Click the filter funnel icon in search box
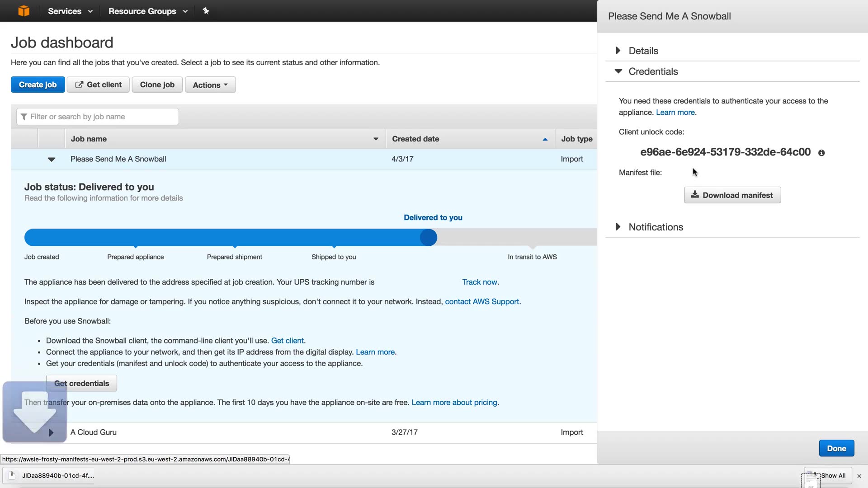Screen dimensions: 868x488 pyautogui.click(x=24, y=117)
